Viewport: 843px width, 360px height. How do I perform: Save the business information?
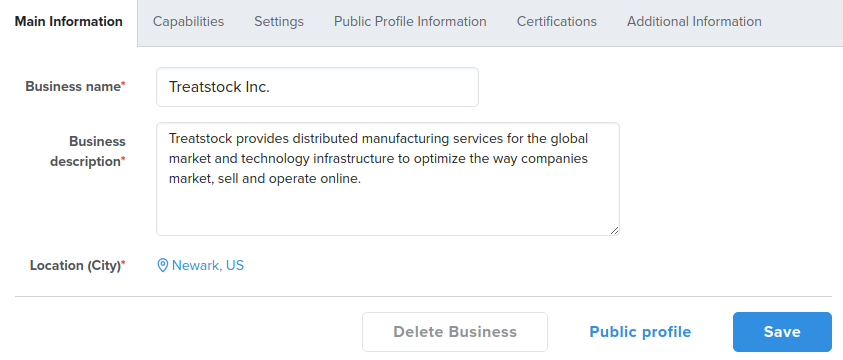tap(782, 332)
